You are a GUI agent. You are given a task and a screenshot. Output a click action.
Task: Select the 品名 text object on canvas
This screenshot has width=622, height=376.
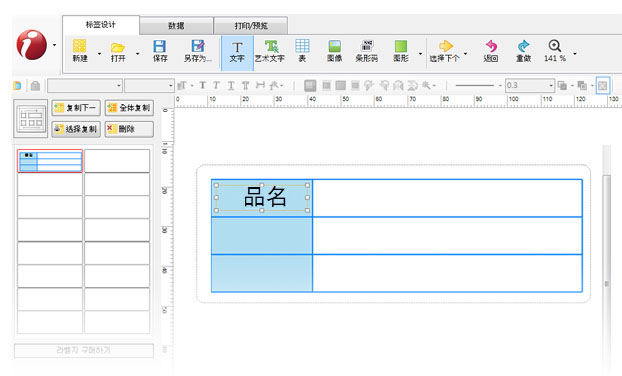pyautogui.click(x=262, y=198)
